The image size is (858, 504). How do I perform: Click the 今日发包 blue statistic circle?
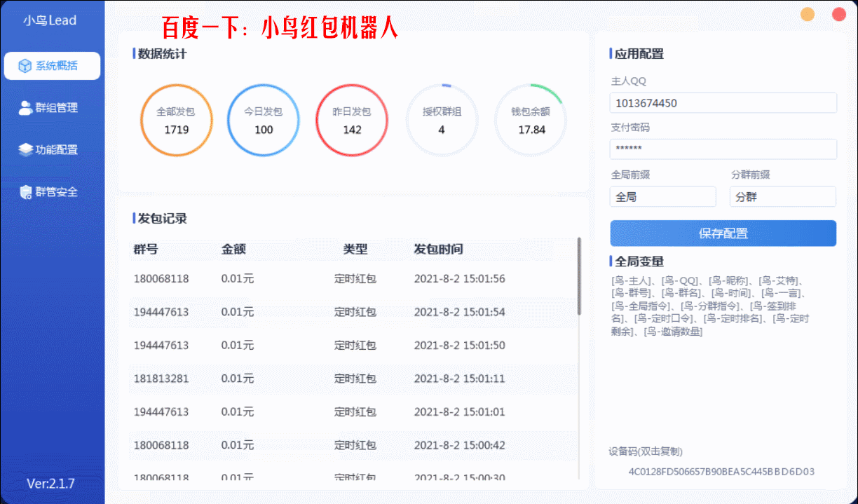coord(264,120)
